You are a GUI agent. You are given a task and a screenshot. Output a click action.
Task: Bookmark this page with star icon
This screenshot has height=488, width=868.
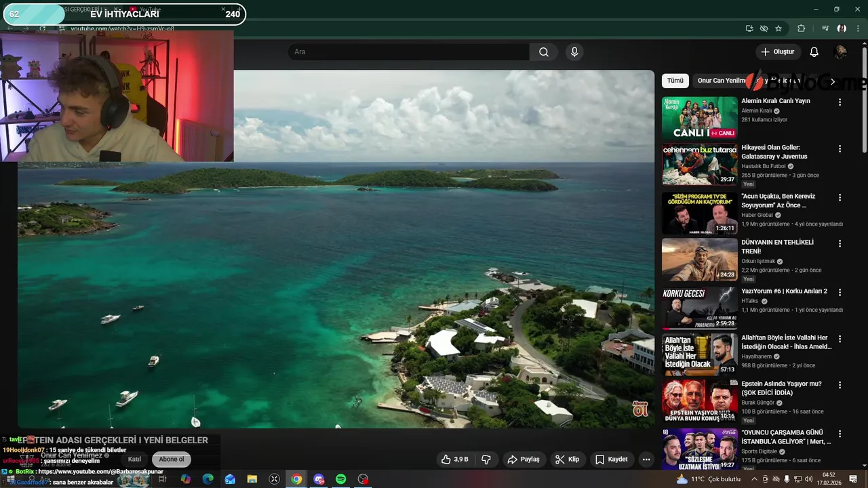click(x=778, y=28)
